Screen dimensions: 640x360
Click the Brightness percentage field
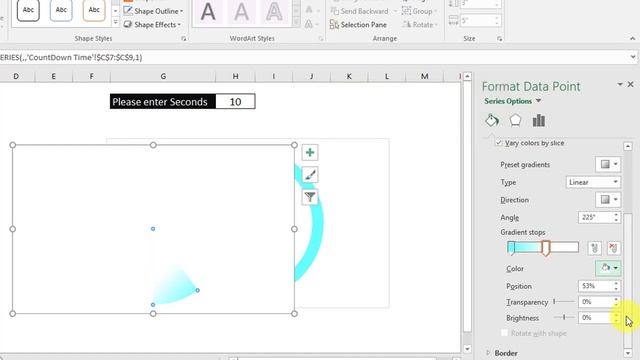point(595,317)
